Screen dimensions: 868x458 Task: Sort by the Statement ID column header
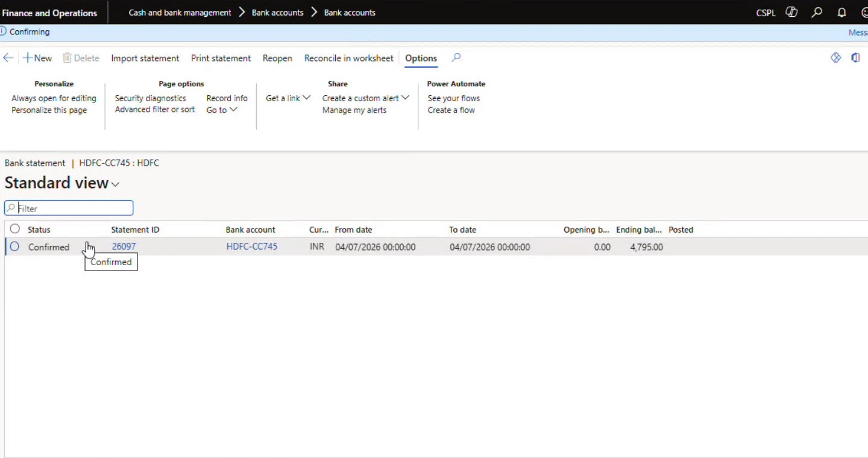click(135, 230)
